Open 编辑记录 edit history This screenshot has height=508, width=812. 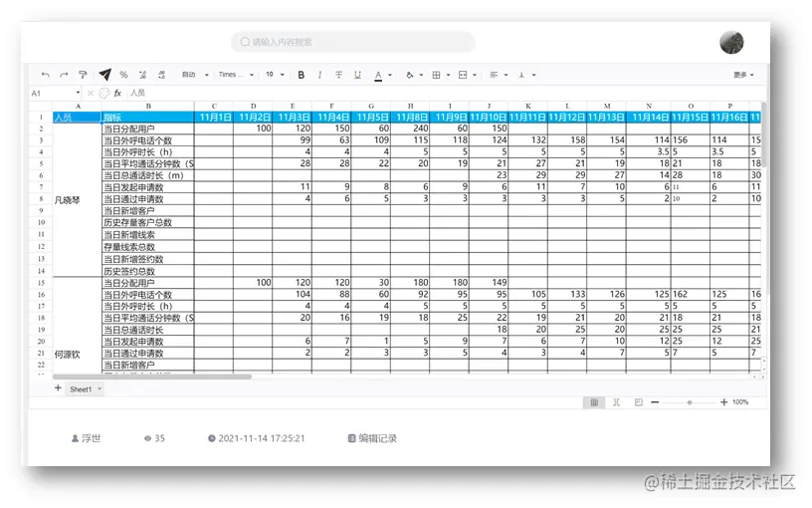(372, 438)
